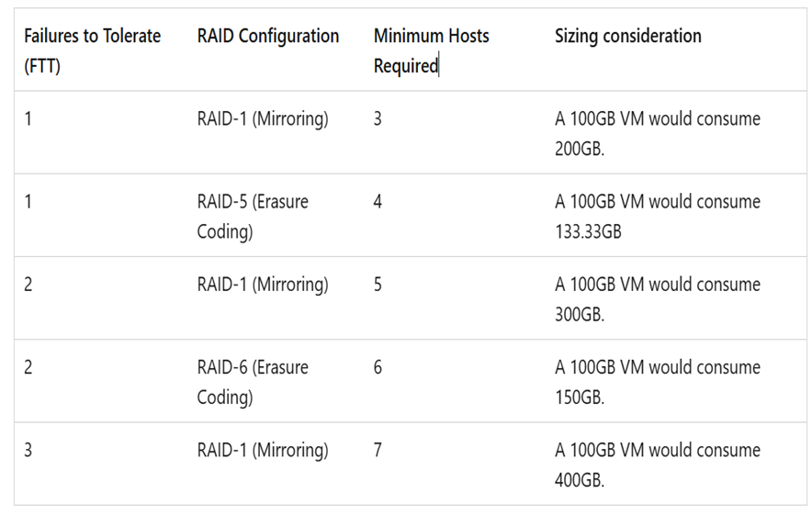Click the last 'RAID-1 (Mirroring)' cell

[x=262, y=450]
